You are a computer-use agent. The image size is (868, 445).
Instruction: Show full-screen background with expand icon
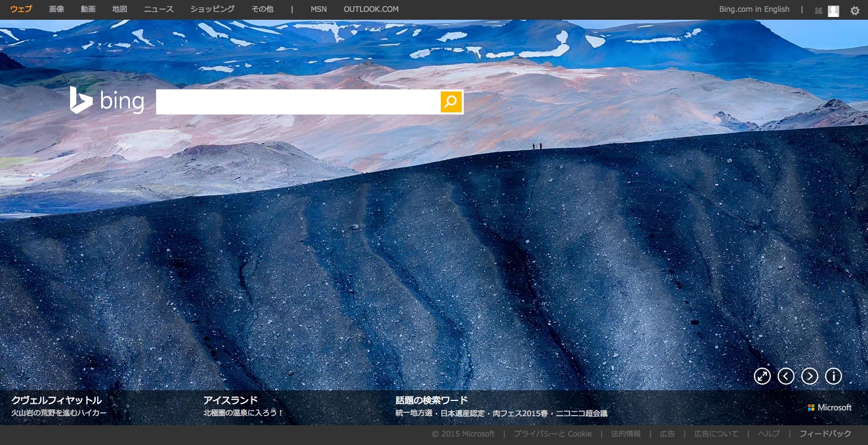762,376
